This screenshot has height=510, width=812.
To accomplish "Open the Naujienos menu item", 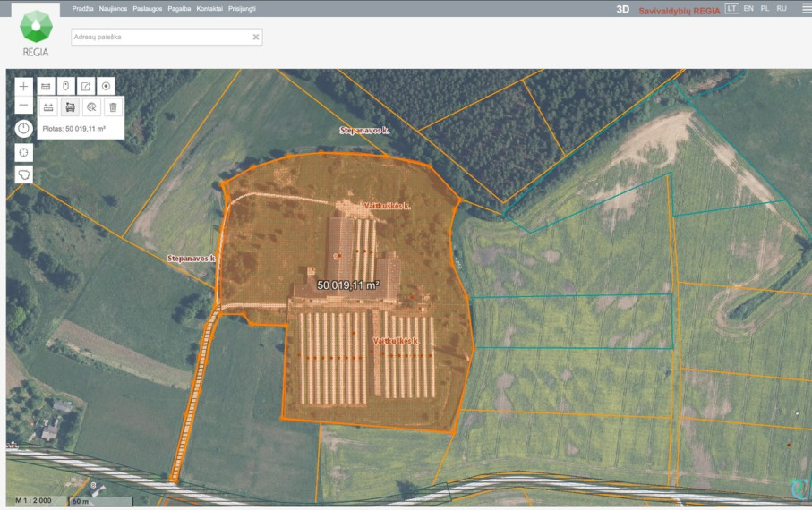I will [x=113, y=9].
